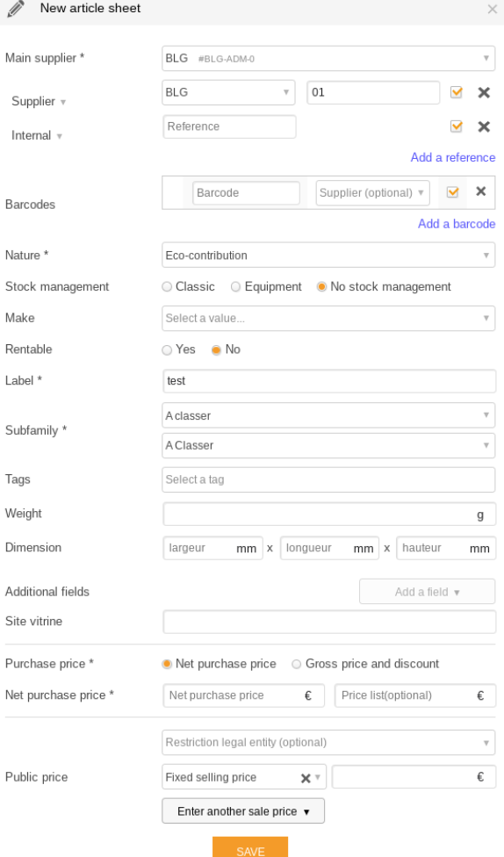This screenshot has height=857, width=504.
Task: Select Classic stock management
Action: click(167, 287)
